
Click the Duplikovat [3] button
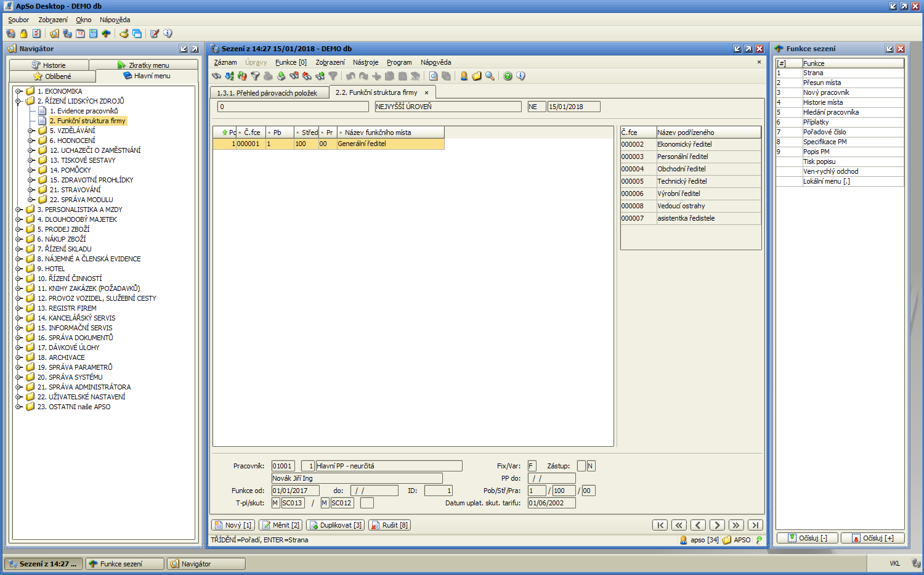tap(335, 525)
